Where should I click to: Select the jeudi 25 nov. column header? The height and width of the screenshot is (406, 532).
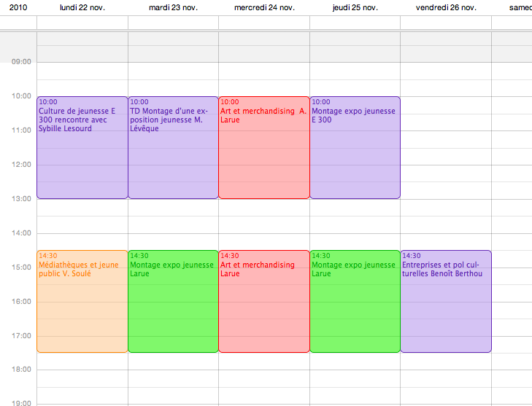[355, 7]
